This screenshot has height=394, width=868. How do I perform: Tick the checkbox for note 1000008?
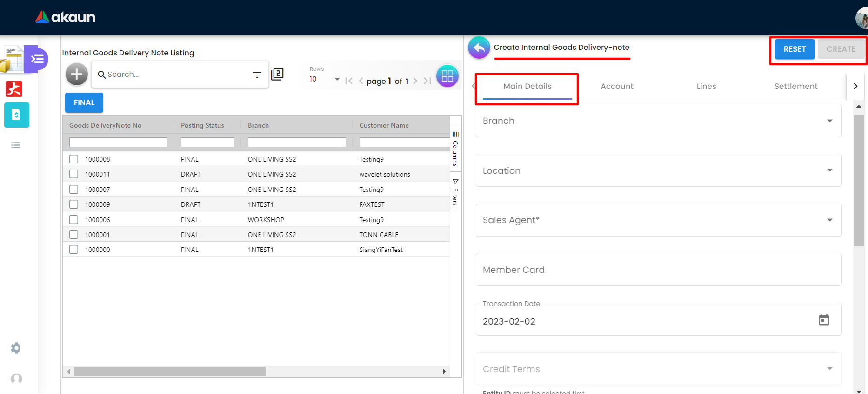(x=73, y=159)
